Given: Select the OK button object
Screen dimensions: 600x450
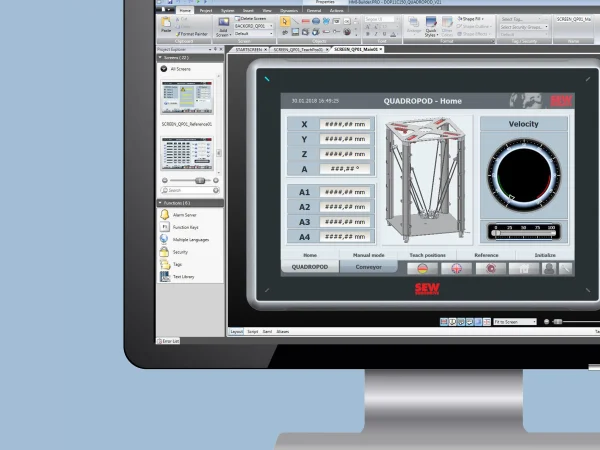Looking at the screenshot, I should click(347, 21).
